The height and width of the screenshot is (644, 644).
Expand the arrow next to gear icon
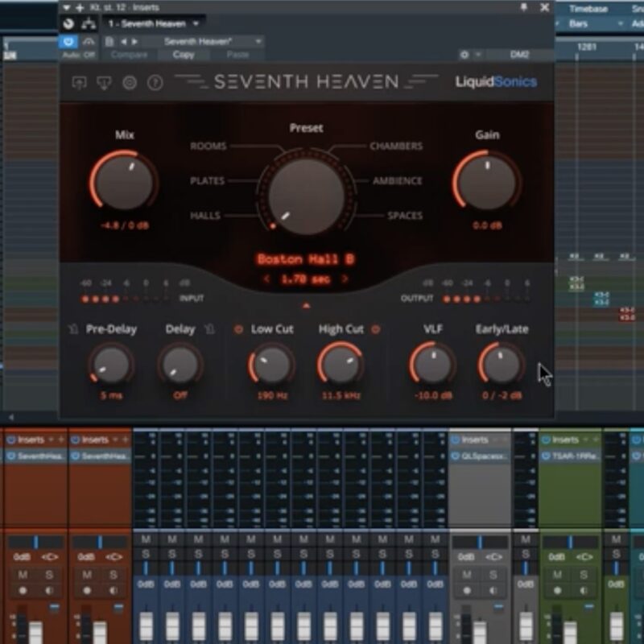pos(477,55)
